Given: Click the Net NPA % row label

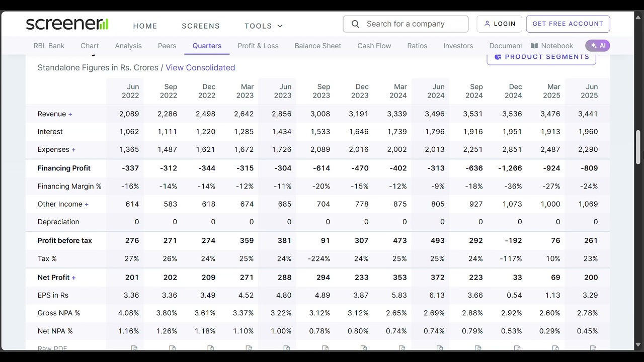Looking at the screenshot, I should click(55, 331).
